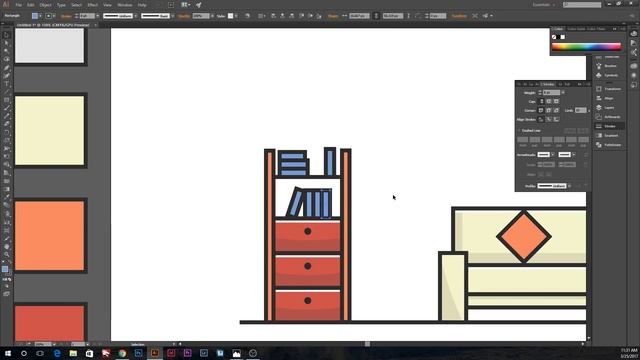Open the variable width profile dropdown
The height and width of the screenshot is (360, 640).
pyautogui.click(x=135, y=16)
